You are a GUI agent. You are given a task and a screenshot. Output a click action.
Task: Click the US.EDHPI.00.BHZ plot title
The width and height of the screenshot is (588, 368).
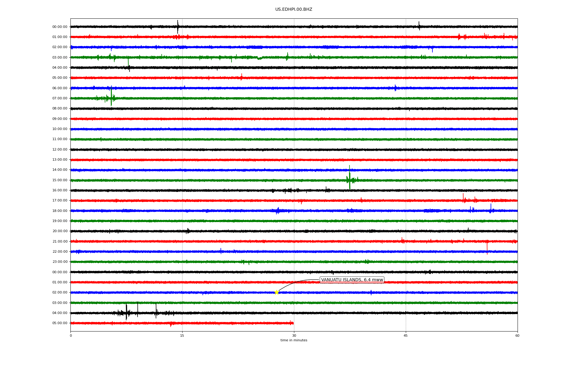pyautogui.click(x=294, y=10)
